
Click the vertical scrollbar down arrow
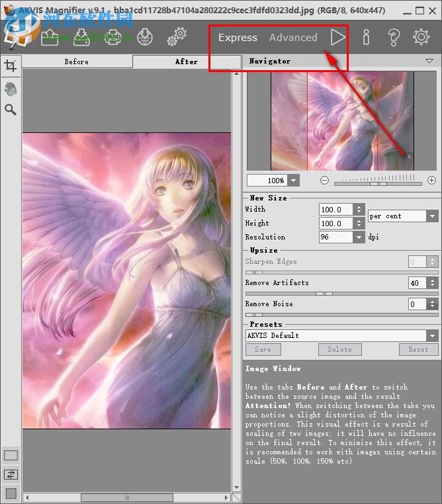click(x=237, y=487)
